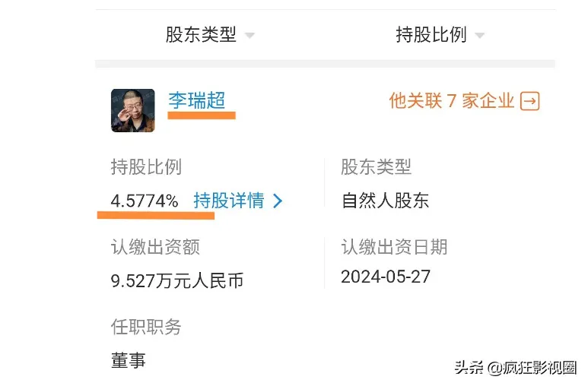Click the 股东类型 column header text

[x=201, y=35]
